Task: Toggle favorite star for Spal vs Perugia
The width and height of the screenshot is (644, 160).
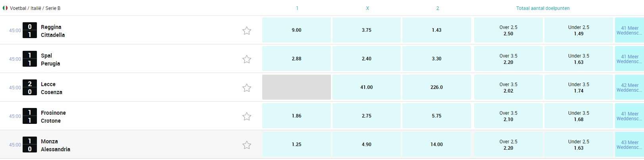Action: coord(247,59)
